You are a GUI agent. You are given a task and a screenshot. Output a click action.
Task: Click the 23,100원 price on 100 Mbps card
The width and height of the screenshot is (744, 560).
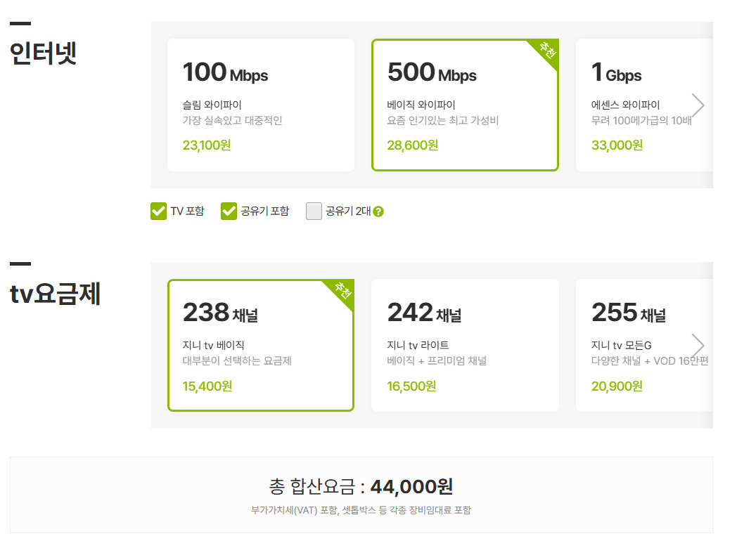point(207,145)
